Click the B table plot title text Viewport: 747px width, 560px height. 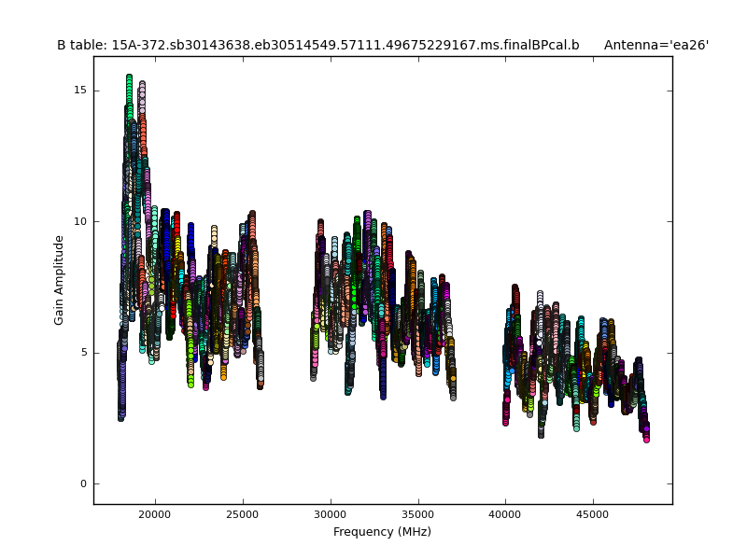(317, 45)
